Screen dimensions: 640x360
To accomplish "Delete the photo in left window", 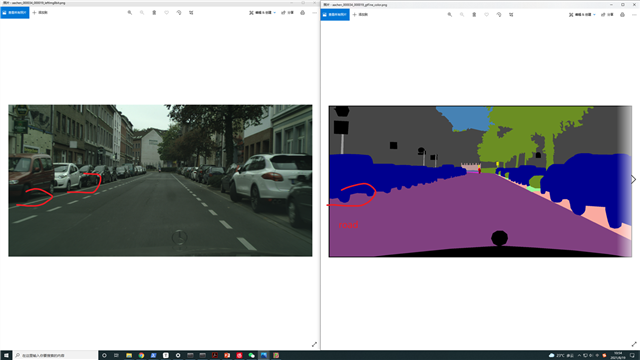I will coord(154,13).
